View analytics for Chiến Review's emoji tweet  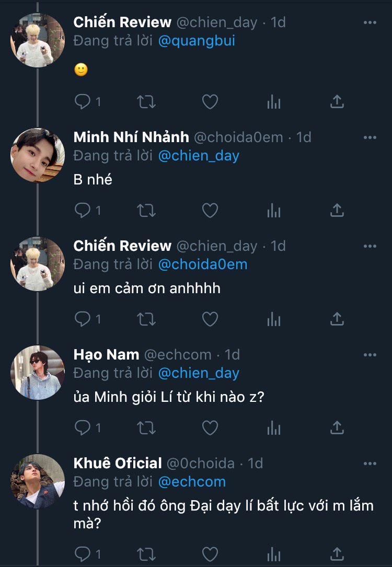[x=273, y=102]
